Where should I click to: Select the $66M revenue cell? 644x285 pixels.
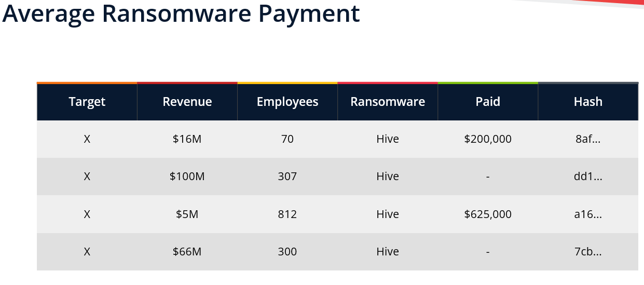coord(187,252)
